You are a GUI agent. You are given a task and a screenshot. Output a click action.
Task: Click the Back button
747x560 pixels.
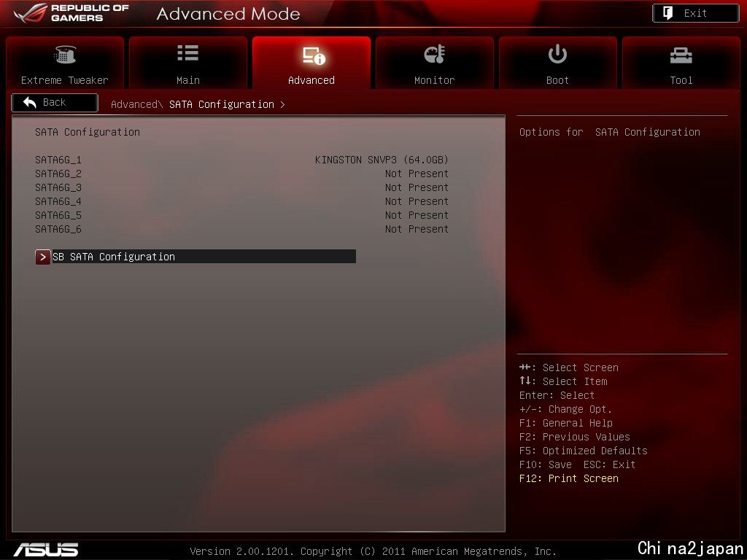[x=55, y=102]
